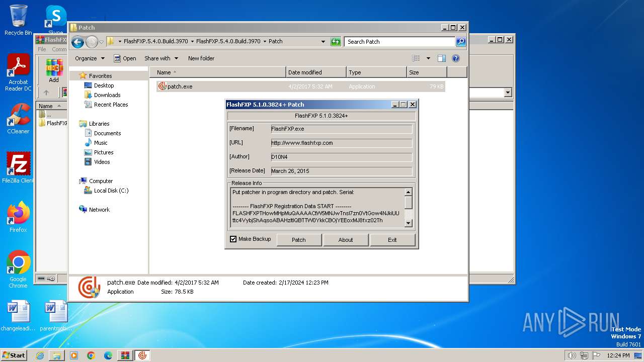The height and width of the screenshot is (362, 644).
Task: Open the About dialog of the patcher
Action: [x=345, y=240]
